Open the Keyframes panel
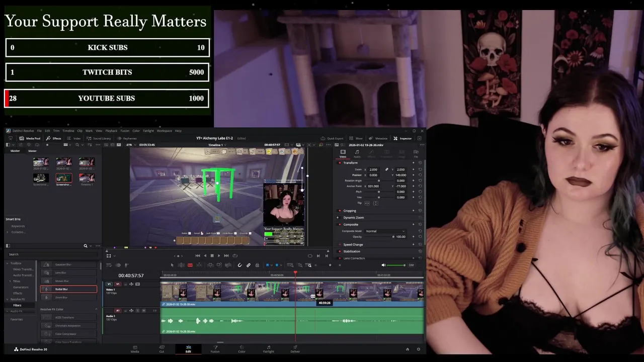Image resolution: width=644 pixels, height=362 pixels. coord(127,138)
